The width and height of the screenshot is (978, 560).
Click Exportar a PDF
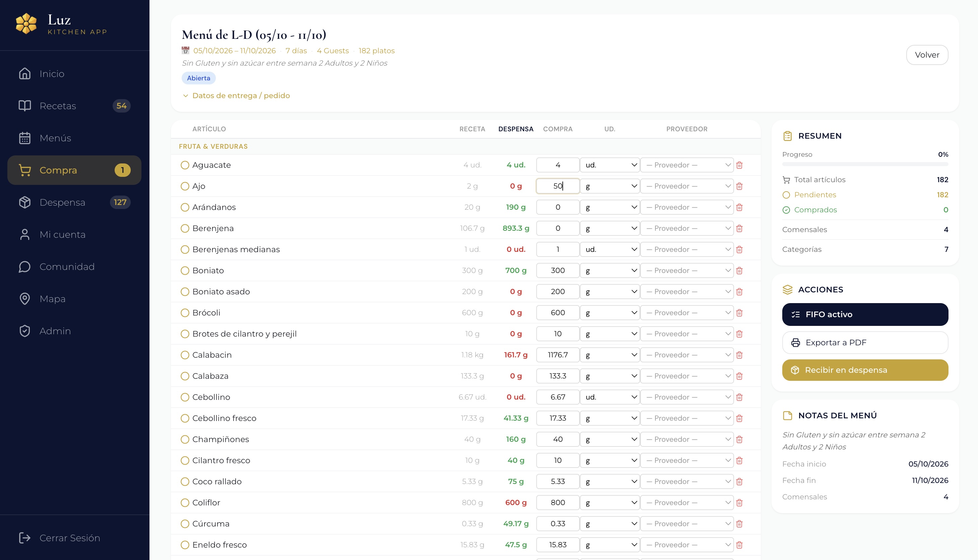865,343
